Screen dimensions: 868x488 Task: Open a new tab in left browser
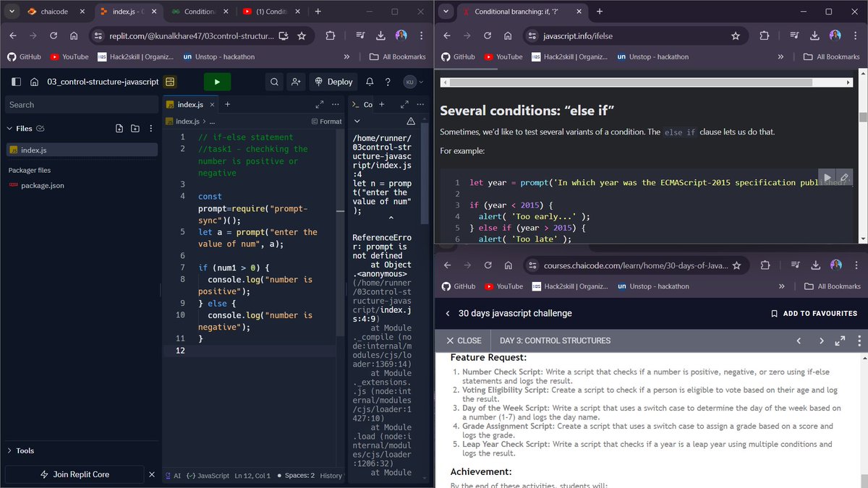(x=318, y=12)
